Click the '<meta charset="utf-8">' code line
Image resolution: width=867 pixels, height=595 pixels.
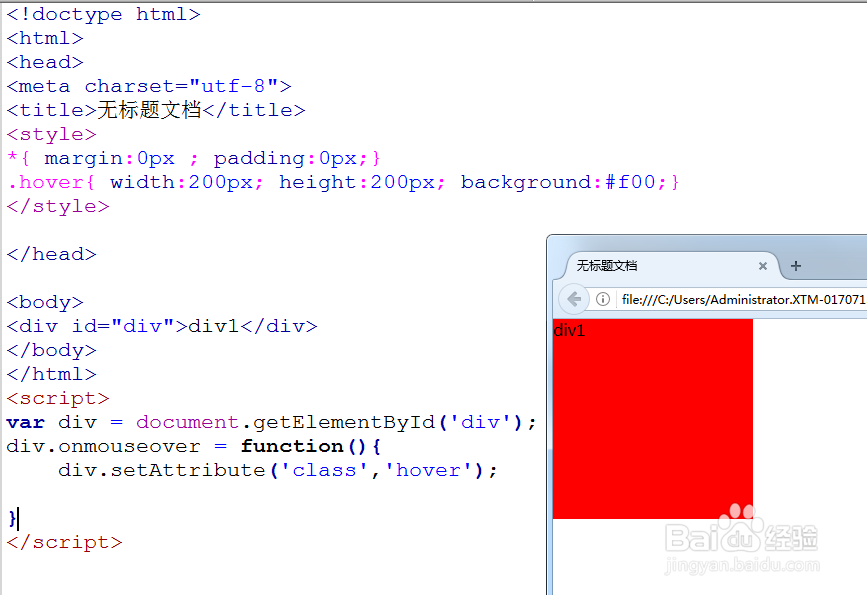point(149,86)
